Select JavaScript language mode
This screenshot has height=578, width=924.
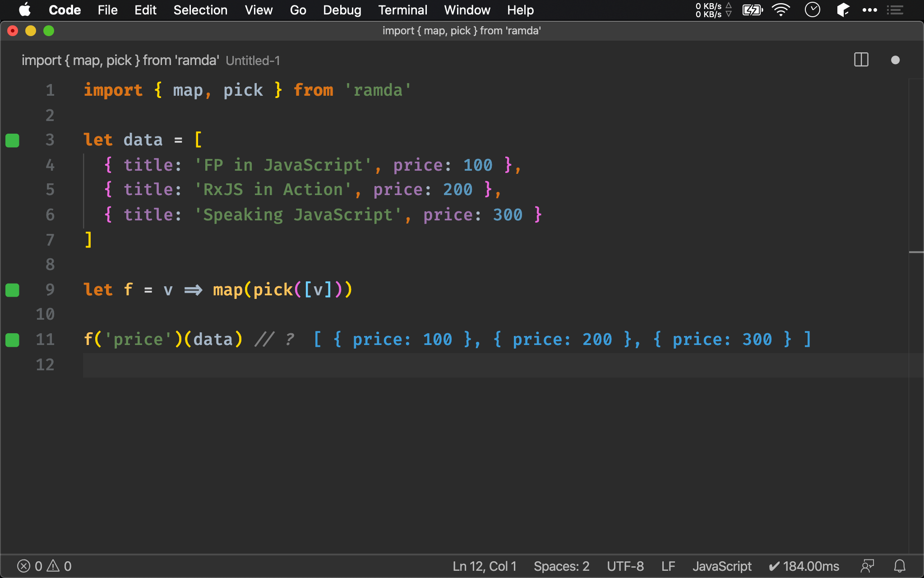click(722, 566)
